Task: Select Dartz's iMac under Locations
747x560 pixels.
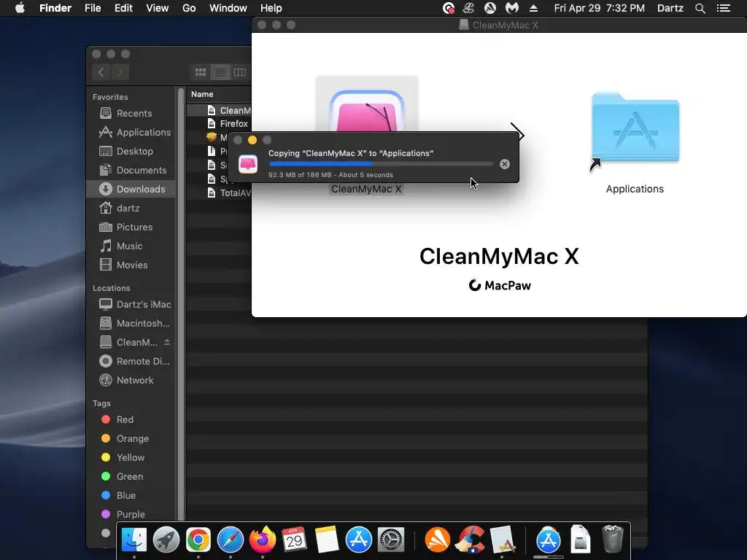Action: click(131, 304)
